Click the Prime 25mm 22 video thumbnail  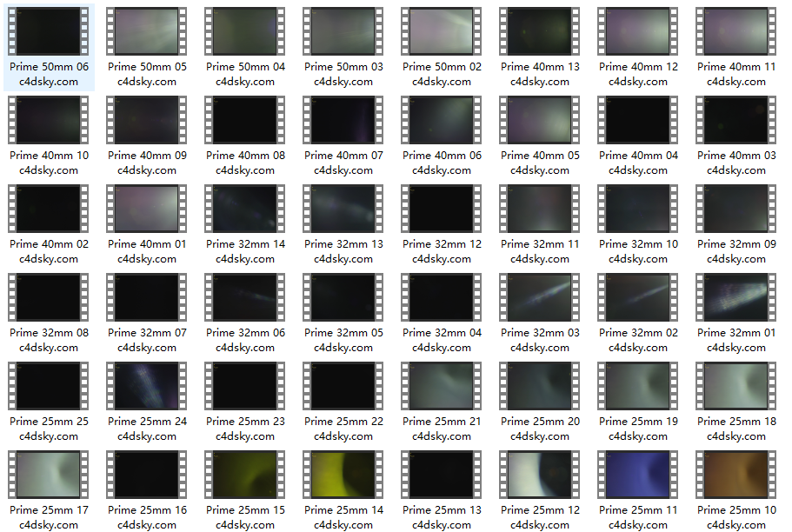(x=343, y=385)
